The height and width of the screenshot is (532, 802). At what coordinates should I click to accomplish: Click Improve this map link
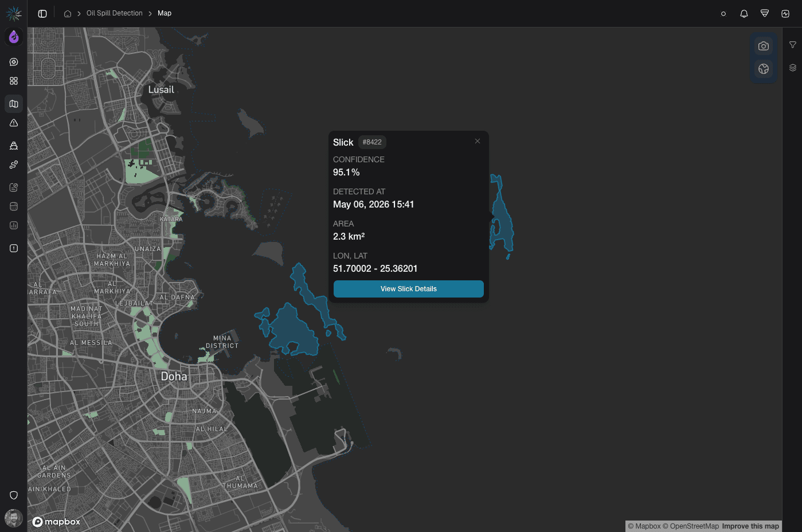(750, 526)
